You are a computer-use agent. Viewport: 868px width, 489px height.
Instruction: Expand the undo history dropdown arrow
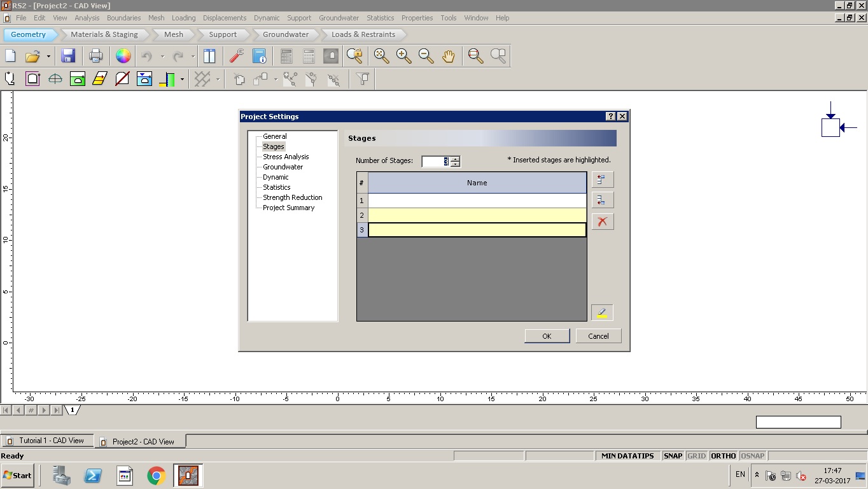(x=162, y=57)
